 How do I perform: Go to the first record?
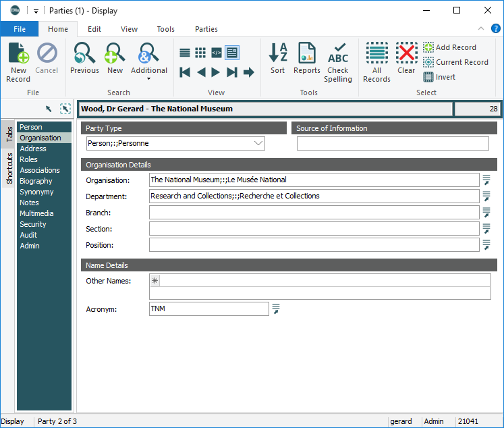(x=185, y=72)
